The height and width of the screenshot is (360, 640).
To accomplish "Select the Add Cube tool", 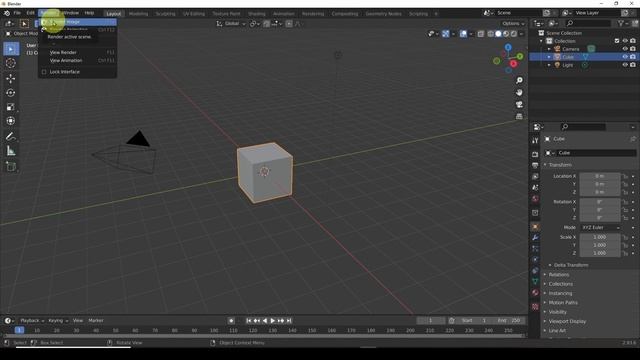I will [x=11, y=167].
